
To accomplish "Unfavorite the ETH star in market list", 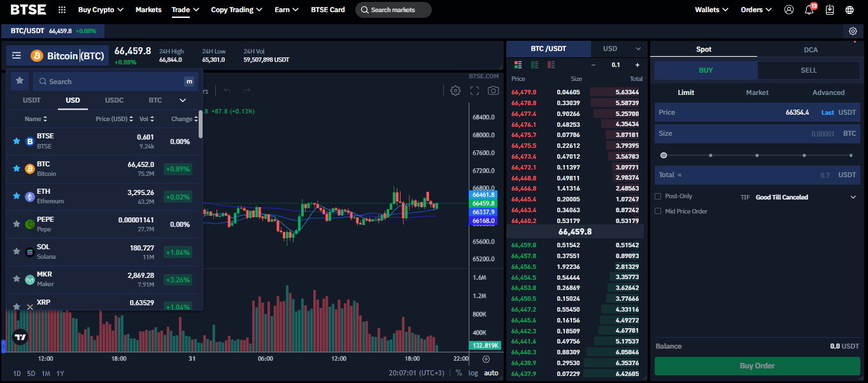I will pos(17,196).
